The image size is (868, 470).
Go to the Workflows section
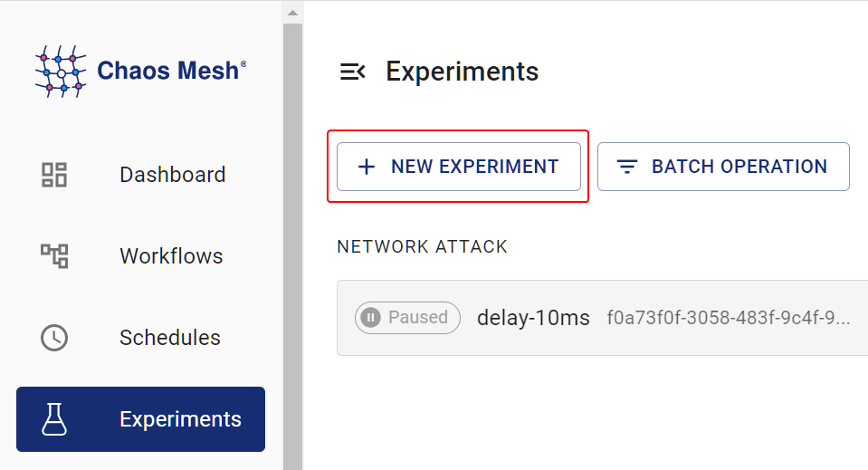[171, 256]
